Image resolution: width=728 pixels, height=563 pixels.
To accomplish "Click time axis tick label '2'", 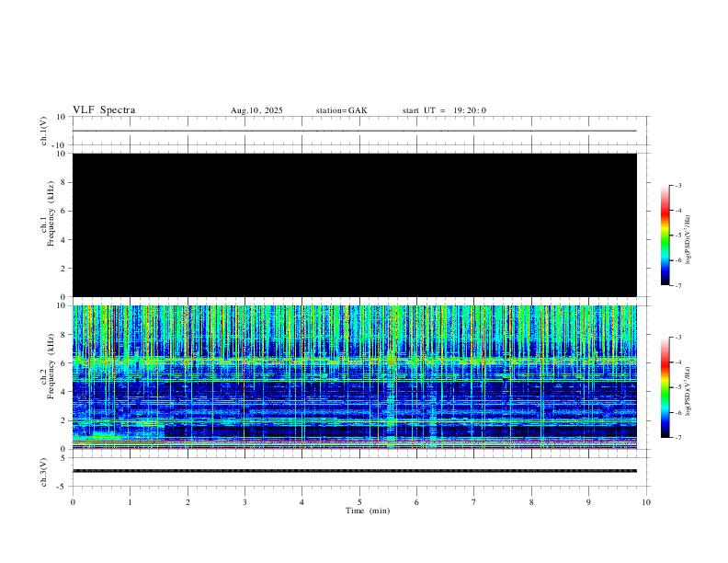I will [x=188, y=502].
